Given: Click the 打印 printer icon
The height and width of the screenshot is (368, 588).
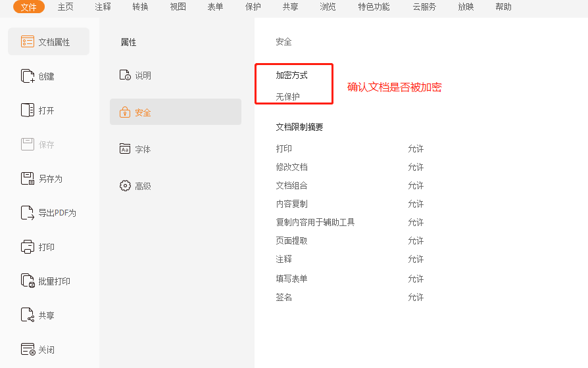Looking at the screenshot, I should coord(27,247).
